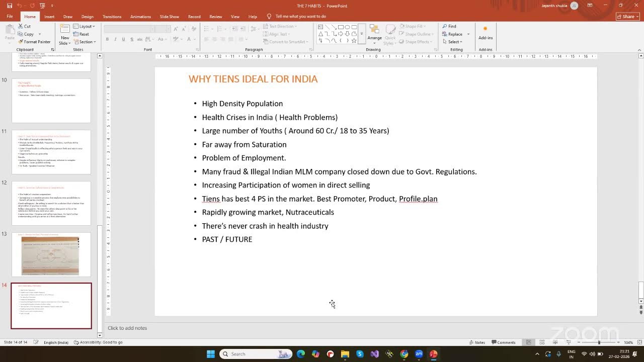
Task: Switch to the Slide Show tab
Action: [170, 17]
